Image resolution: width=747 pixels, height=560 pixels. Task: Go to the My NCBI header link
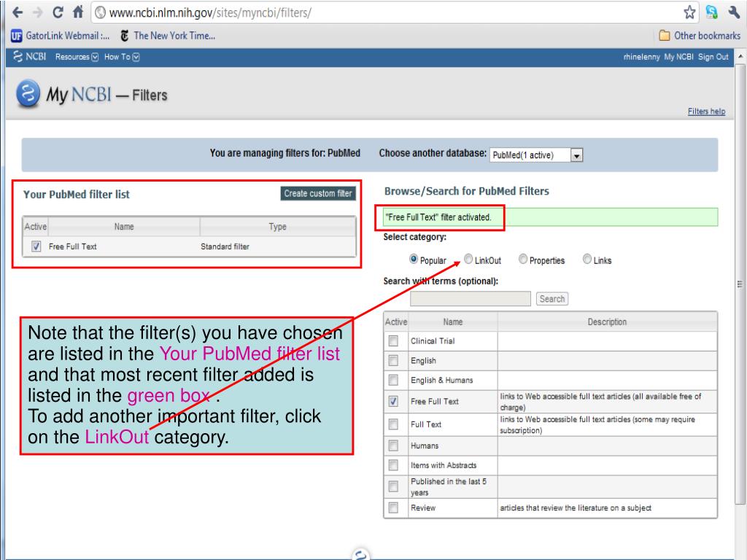[679, 57]
